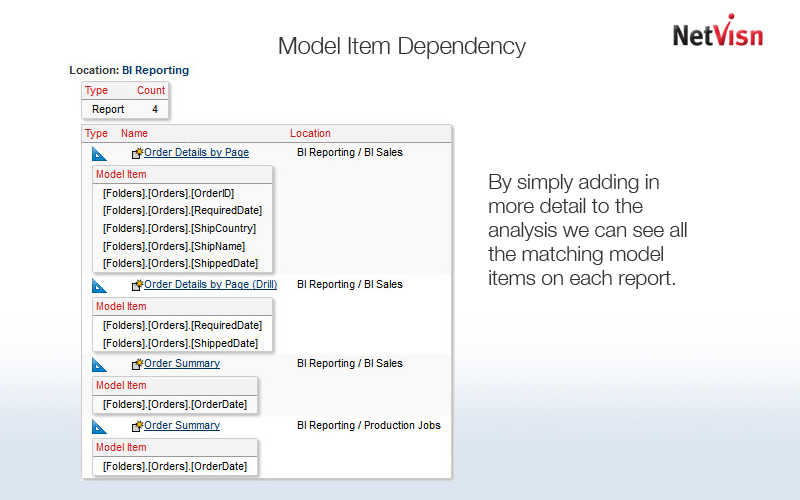Open the Order Details by Page report link
Viewport: 800px width, 500px height.
pyautogui.click(x=196, y=153)
